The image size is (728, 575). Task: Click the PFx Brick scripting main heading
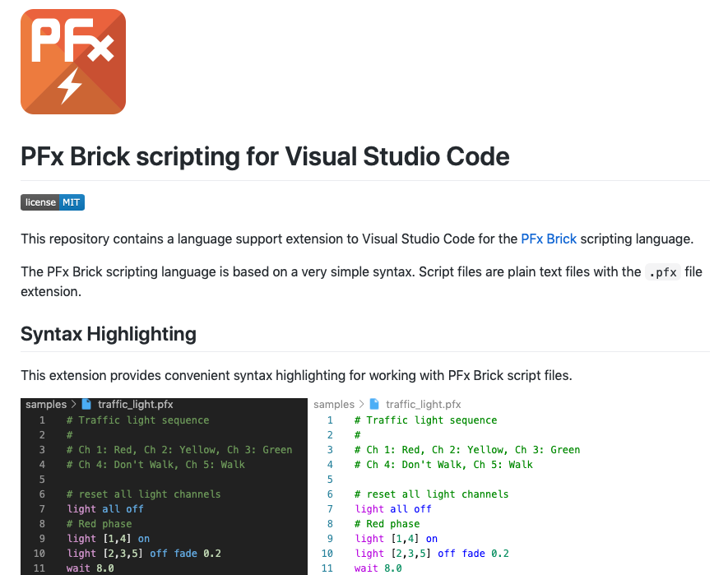pyautogui.click(x=265, y=156)
